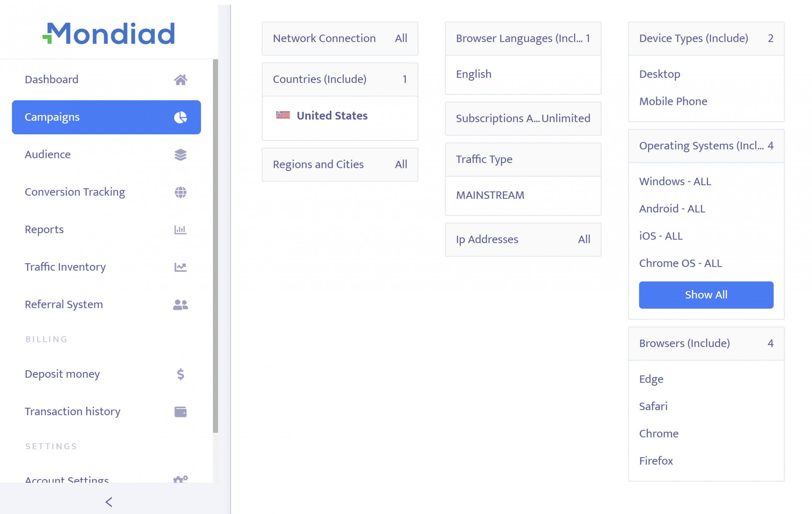
Task: Click the Account Settings gears icon
Action: click(180, 479)
